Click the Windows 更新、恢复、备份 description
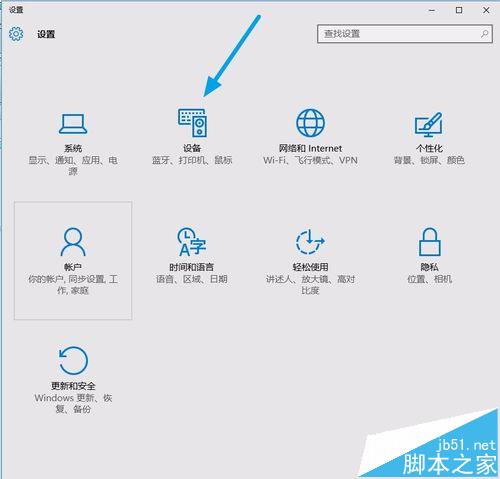The width and height of the screenshot is (500, 479). (x=73, y=403)
